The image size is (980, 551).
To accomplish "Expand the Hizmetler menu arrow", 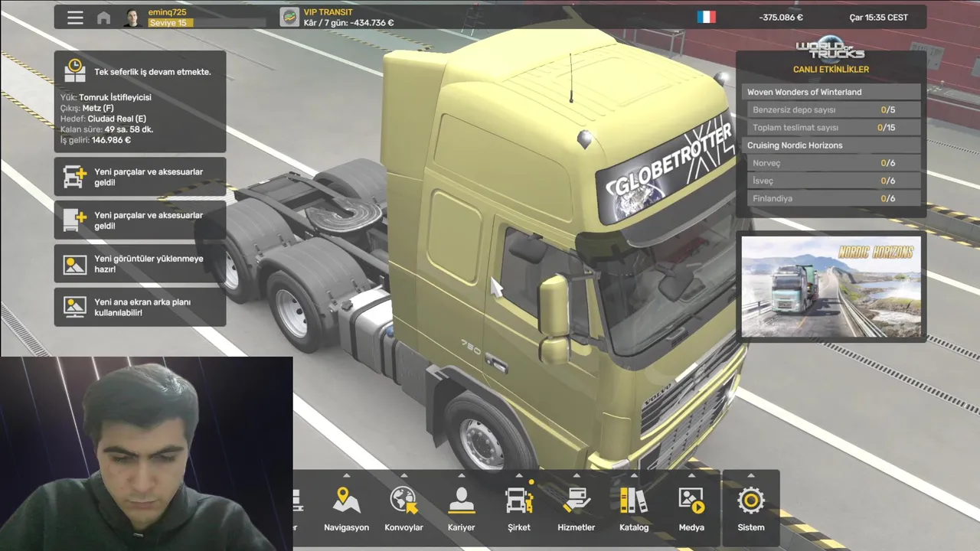I will click(577, 475).
